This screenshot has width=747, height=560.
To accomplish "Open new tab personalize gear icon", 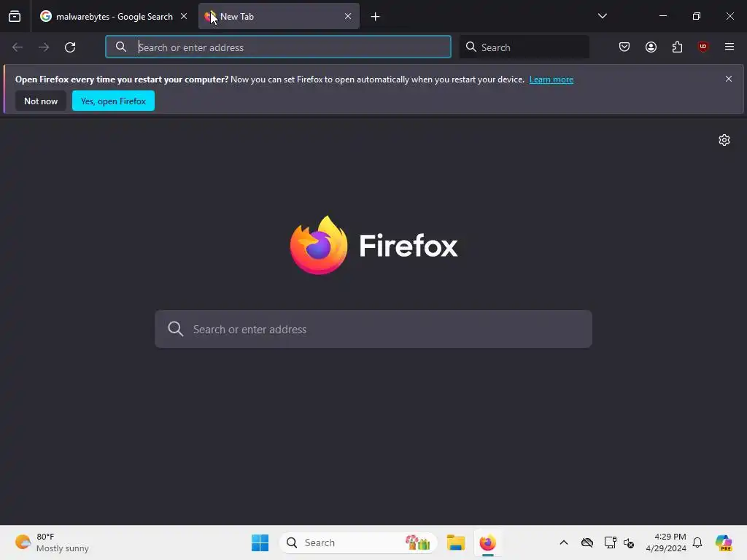I will [724, 140].
